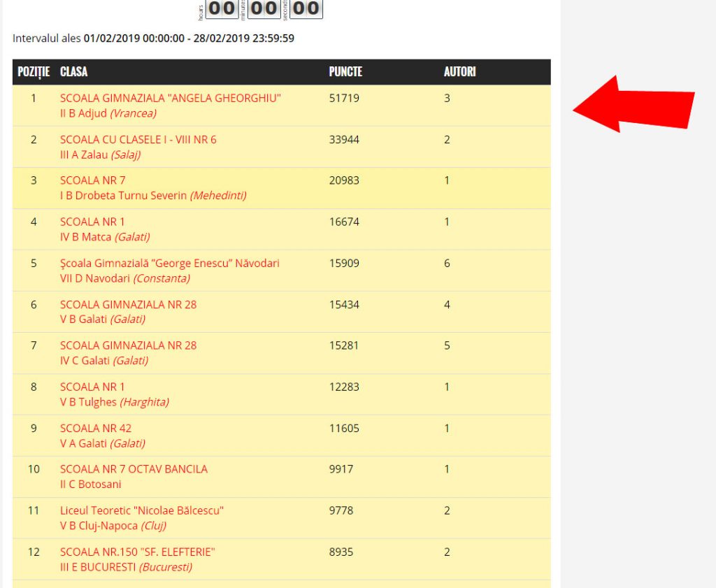The height and width of the screenshot is (588, 716).
Task: Open SCOALA NR 7 OCTAV BANCILA link
Action: click(x=134, y=477)
